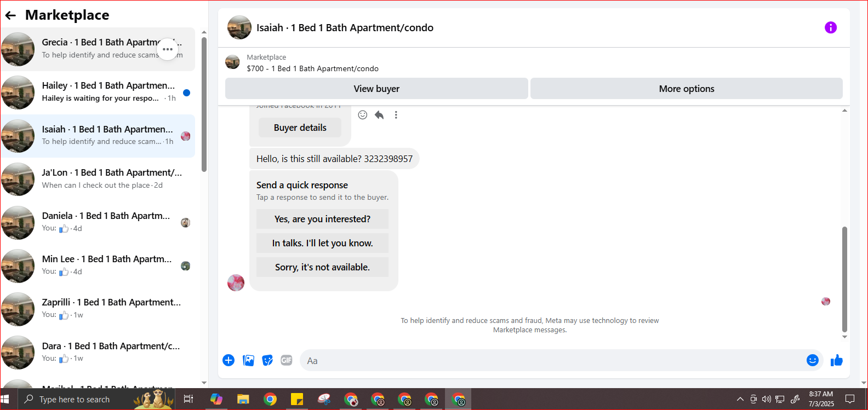Open the conversation information icon
This screenshot has width=868, height=410.
click(831, 27)
